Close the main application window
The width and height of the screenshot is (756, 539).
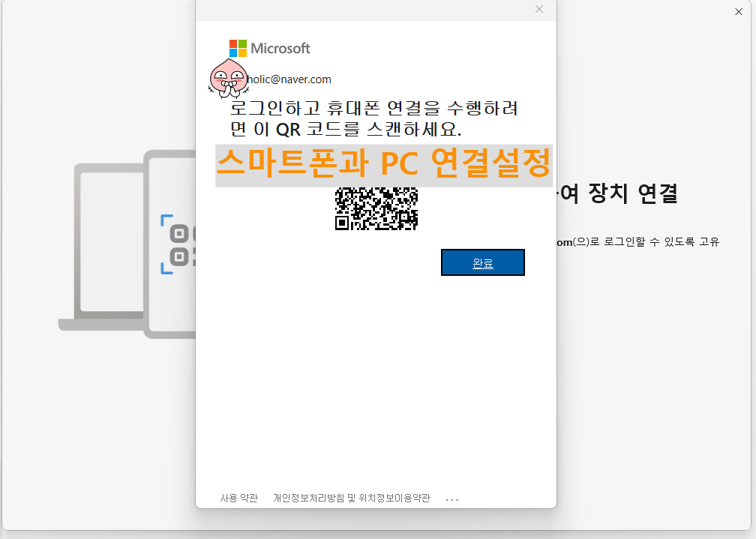pyautogui.click(x=738, y=11)
